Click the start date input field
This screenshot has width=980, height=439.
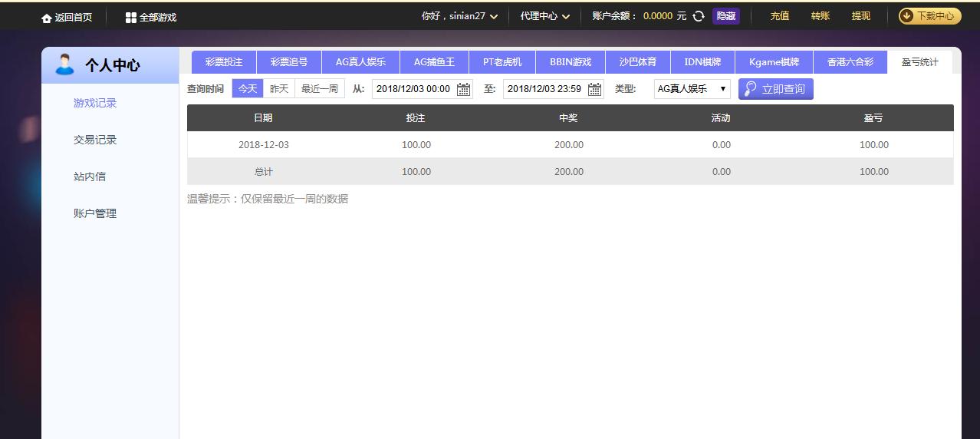tap(413, 89)
